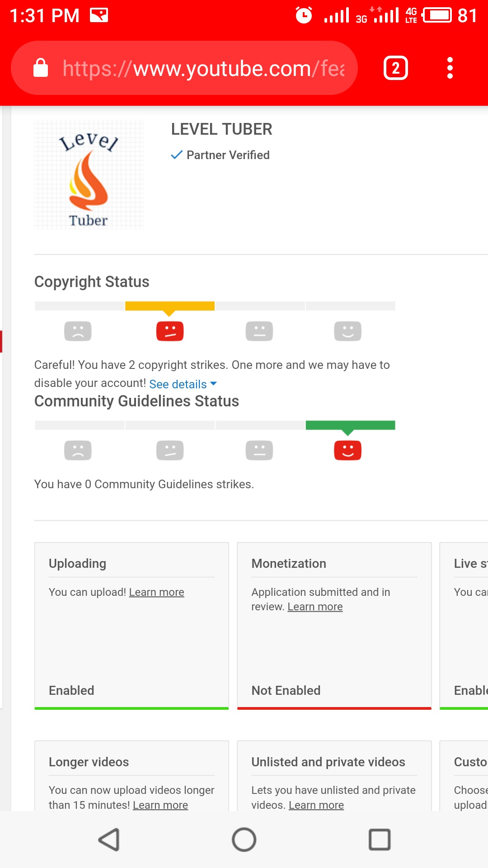
Task: Tap the yellow copyright status bar segment
Action: (170, 306)
